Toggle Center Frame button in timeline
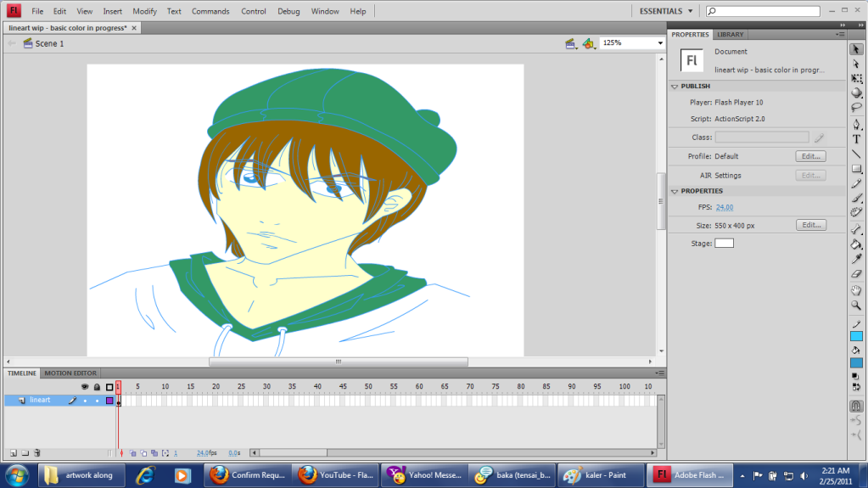868x488 pixels. (122, 453)
